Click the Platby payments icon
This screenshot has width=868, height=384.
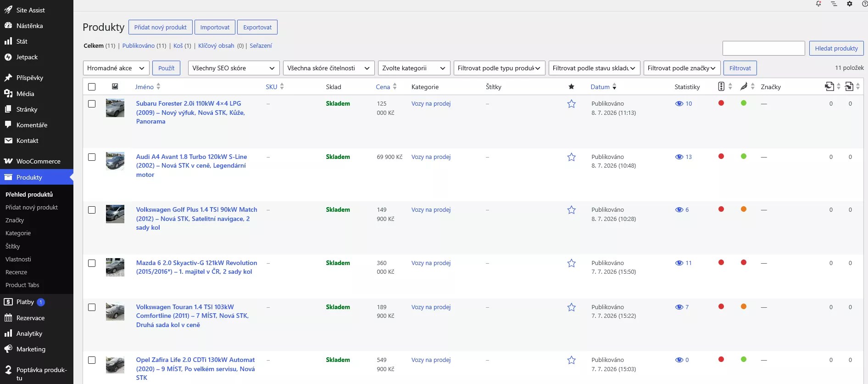(8, 302)
